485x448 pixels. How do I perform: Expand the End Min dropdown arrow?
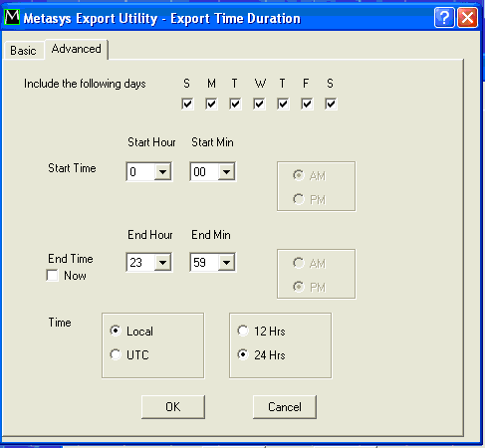coord(226,262)
